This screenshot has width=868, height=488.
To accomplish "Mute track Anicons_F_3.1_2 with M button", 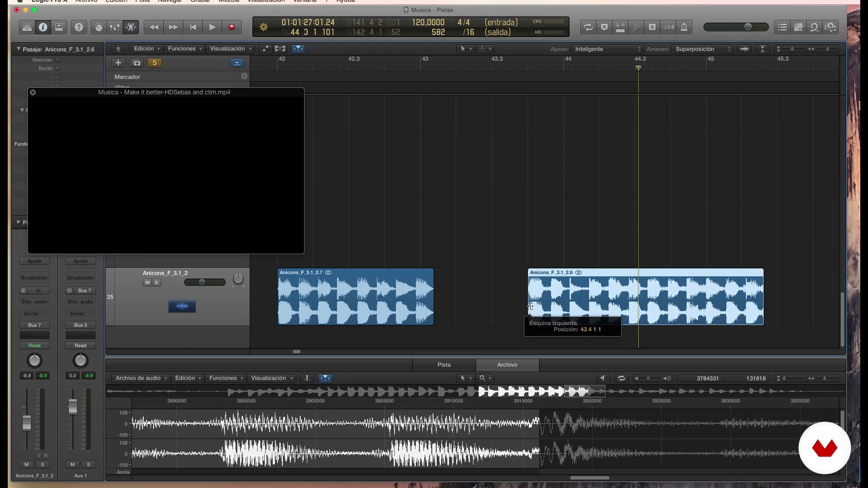I will click(x=147, y=282).
